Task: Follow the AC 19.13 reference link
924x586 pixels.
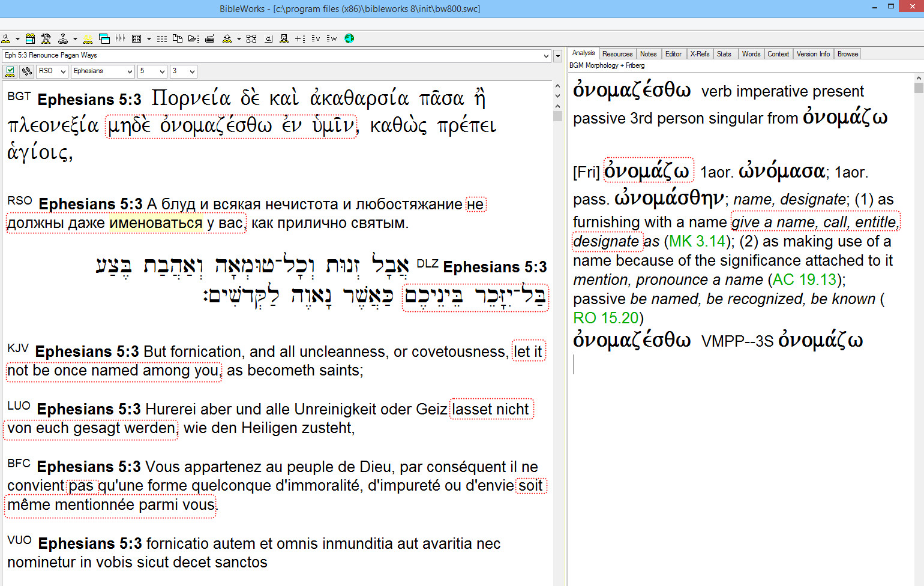Action: 805,280
